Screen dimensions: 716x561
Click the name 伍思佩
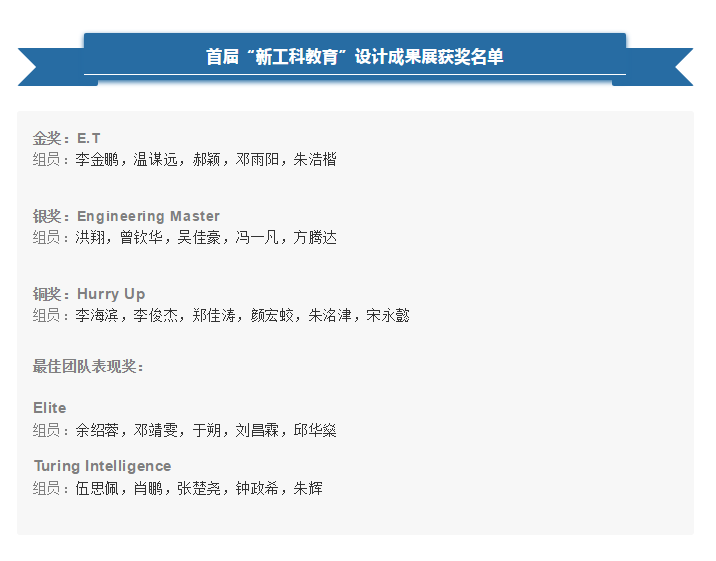coord(97,488)
